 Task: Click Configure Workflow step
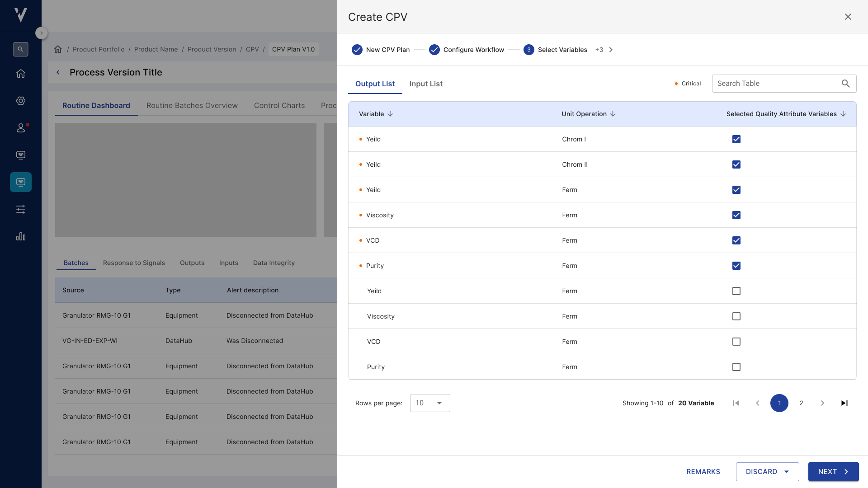pyautogui.click(x=467, y=50)
